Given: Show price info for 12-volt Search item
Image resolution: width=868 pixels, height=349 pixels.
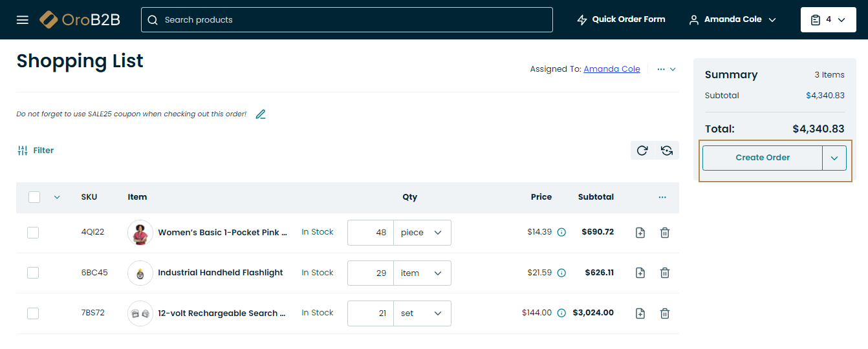Looking at the screenshot, I should (x=561, y=313).
